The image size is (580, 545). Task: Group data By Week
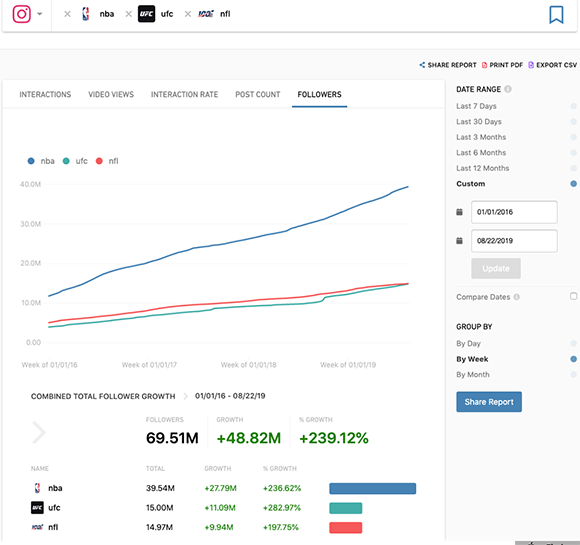(x=472, y=359)
